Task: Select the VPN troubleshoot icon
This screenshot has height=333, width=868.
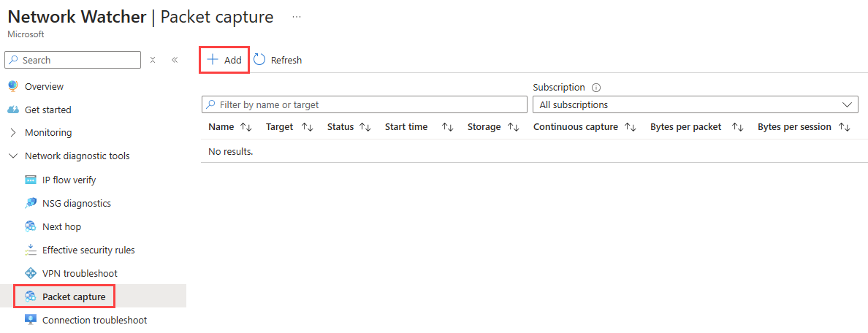Action: click(31, 273)
